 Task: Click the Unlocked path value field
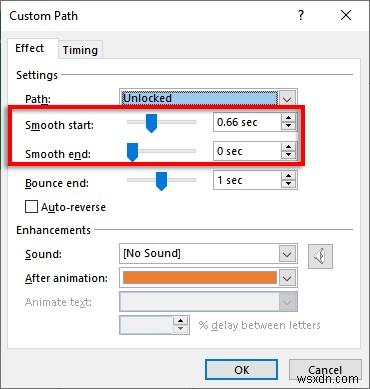199,98
